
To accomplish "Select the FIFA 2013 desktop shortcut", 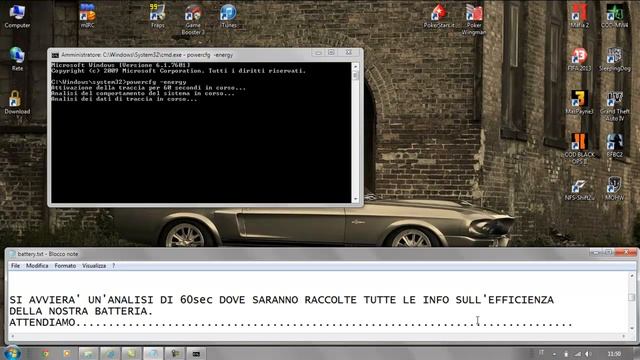I will 579,60.
